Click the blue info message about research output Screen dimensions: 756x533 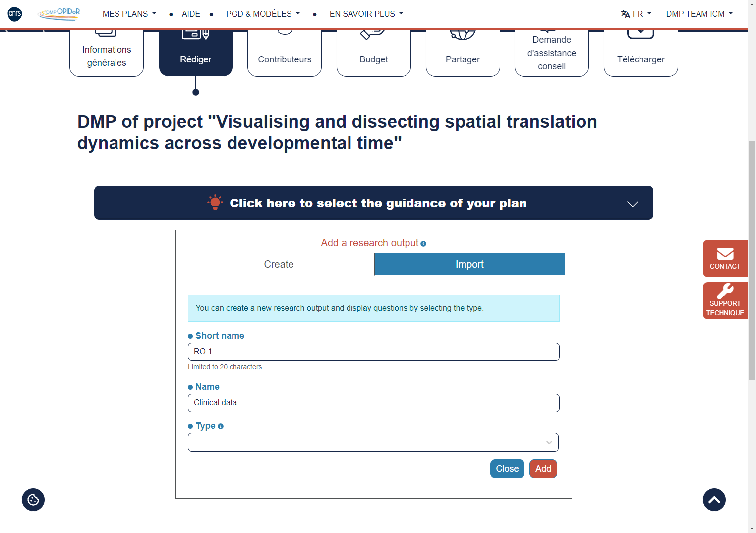374,308
